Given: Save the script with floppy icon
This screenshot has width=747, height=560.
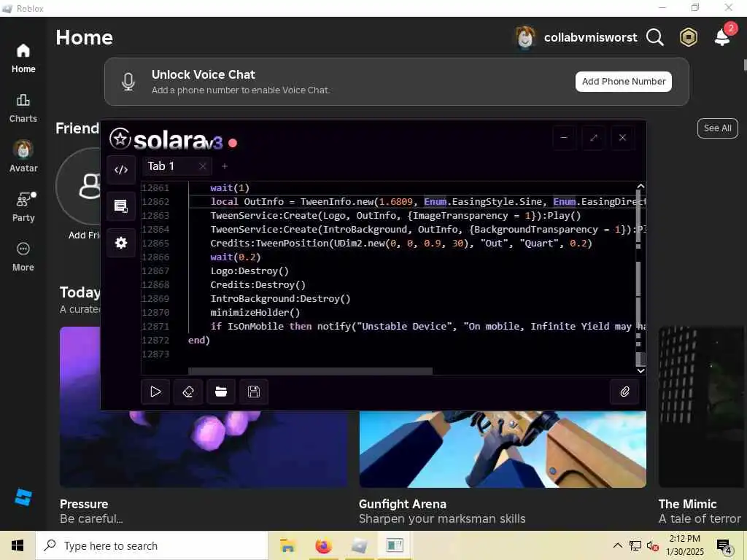Looking at the screenshot, I should pyautogui.click(x=254, y=392).
